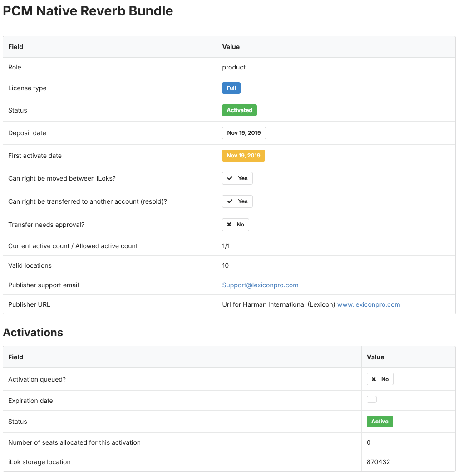The width and height of the screenshot is (458, 476).
Task: Select the iLok storage location value 870432
Action: [x=378, y=462]
